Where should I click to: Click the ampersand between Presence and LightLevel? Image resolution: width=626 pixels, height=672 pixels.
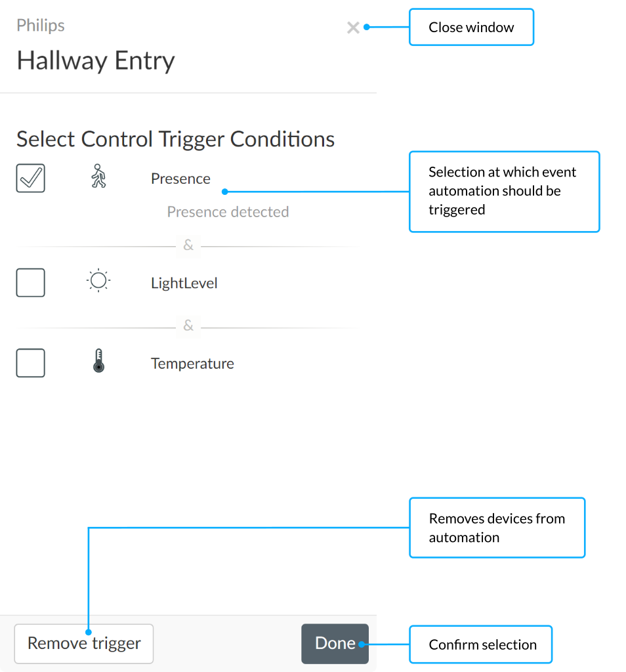(x=188, y=245)
